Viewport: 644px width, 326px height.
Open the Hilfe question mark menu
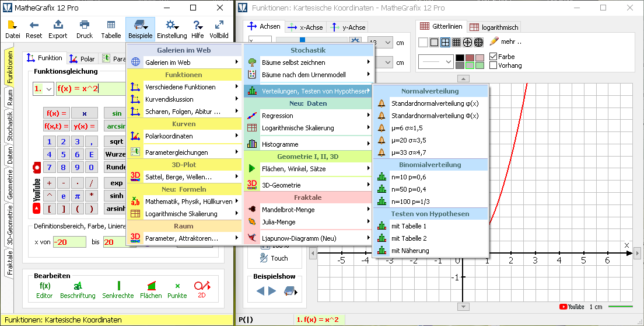[x=198, y=29]
